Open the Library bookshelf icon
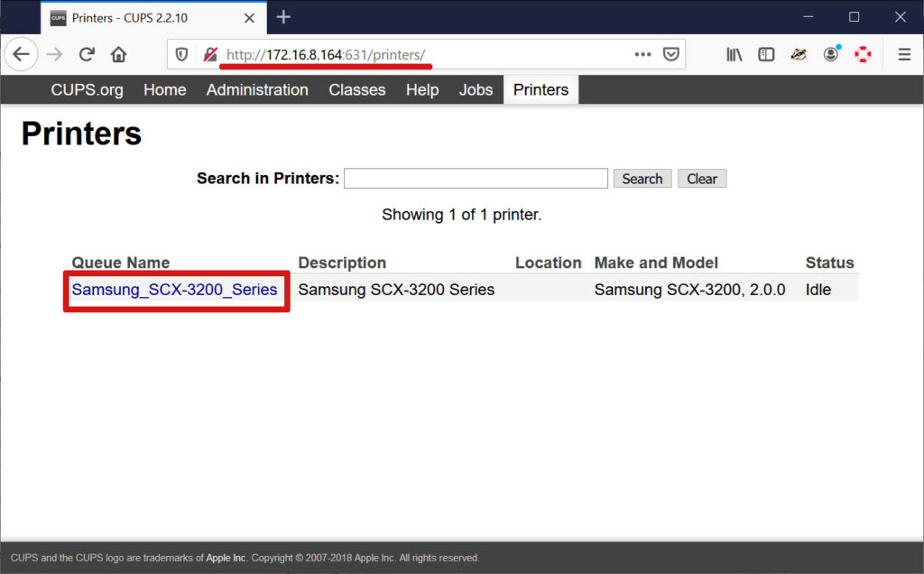The image size is (924, 574). pyautogui.click(x=734, y=55)
